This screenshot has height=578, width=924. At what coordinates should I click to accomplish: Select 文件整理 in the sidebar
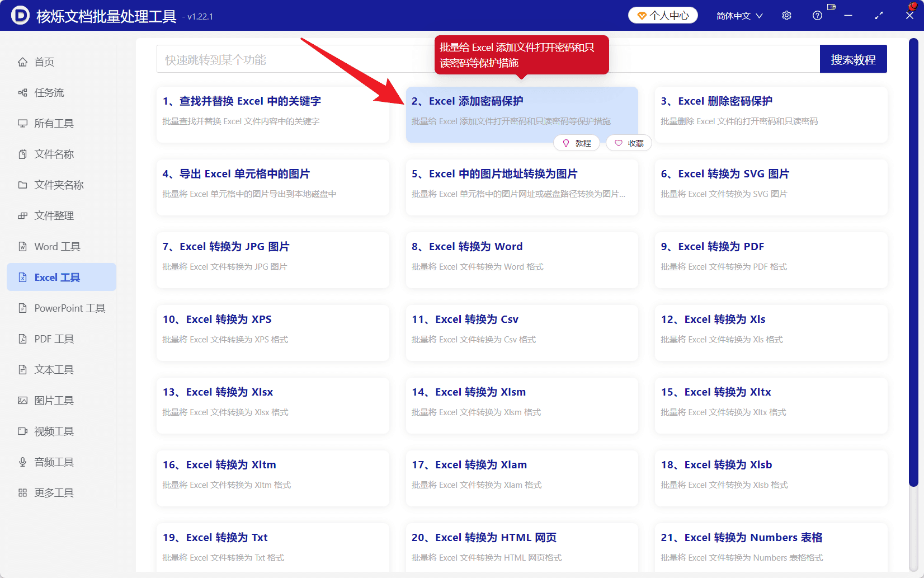[62, 216]
